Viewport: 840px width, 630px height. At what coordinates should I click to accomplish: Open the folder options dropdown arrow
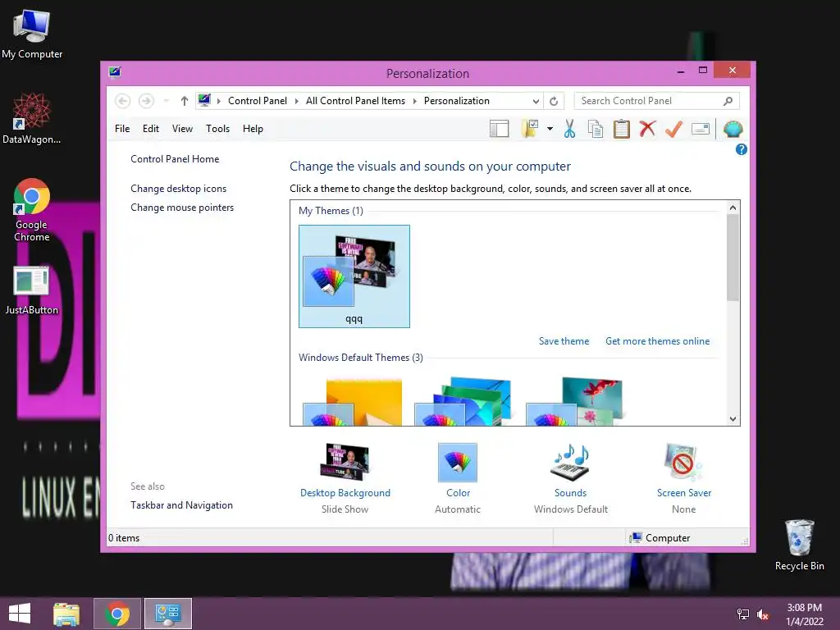click(550, 129)
